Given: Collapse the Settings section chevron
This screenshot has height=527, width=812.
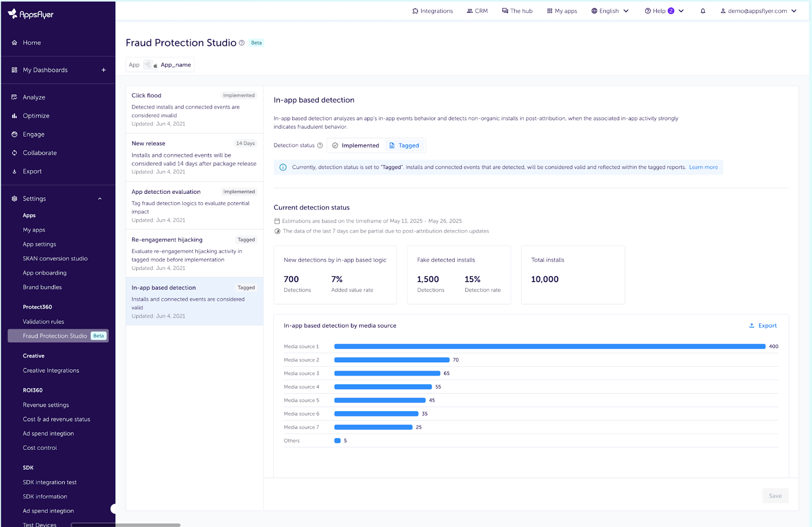Looking at the screenshot, I should point(100,199).
